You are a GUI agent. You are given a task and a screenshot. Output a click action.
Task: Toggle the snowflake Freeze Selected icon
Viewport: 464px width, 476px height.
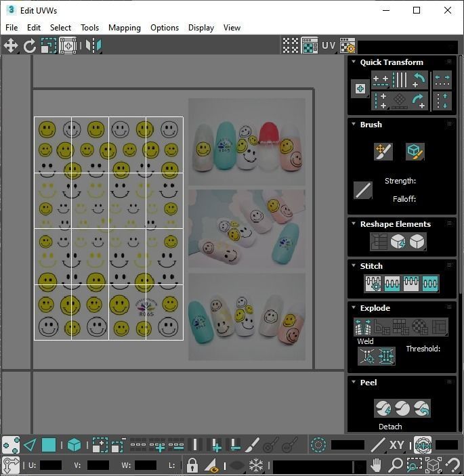(x=256, y=465)
